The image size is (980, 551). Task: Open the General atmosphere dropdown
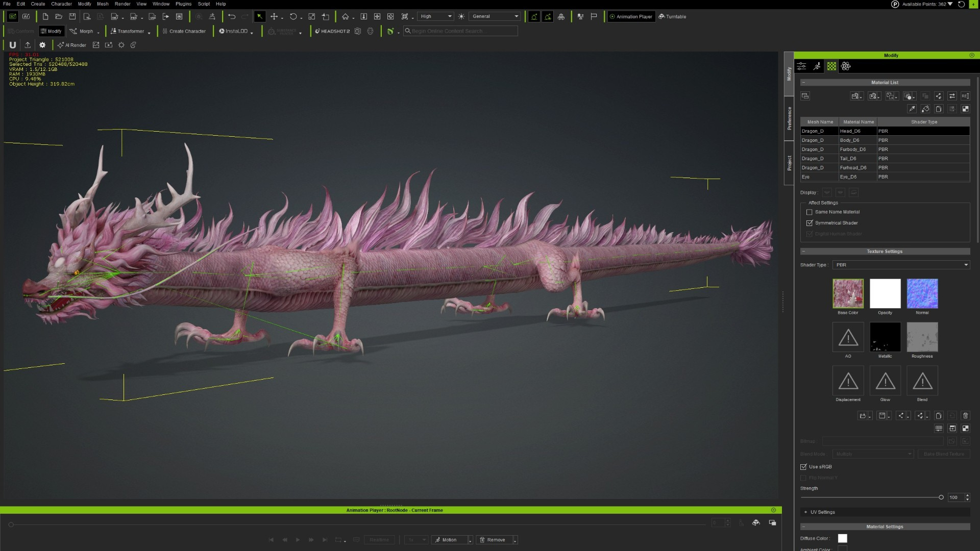point(495,16)
